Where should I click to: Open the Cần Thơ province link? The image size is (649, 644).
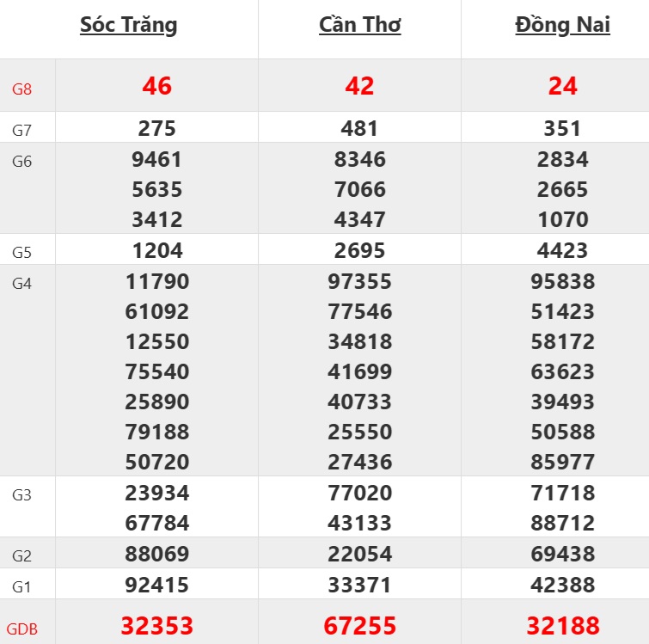[359, 26]
